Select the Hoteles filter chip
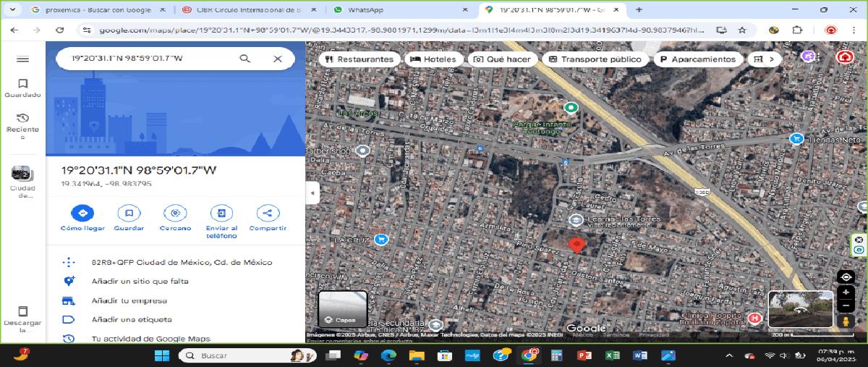This screenshot has width=868, height=367. coord(433,59)
